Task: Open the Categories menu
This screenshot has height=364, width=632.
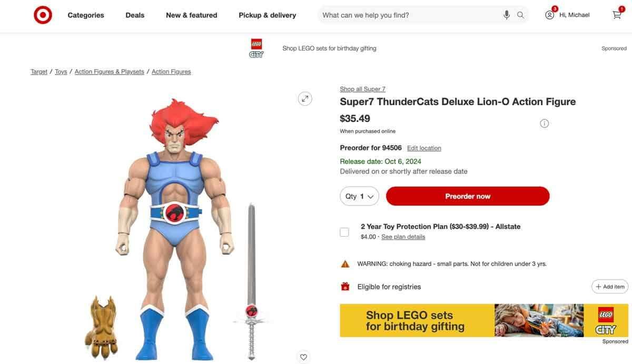Action: click(x=86, y=15)
